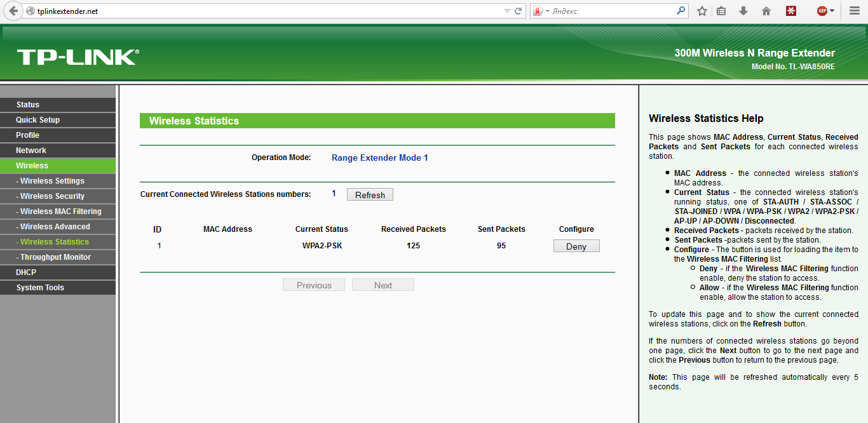Select Wireless MAC Filtering in sidebar
Screen dimensions: 868x423
[x=60, y=211]
